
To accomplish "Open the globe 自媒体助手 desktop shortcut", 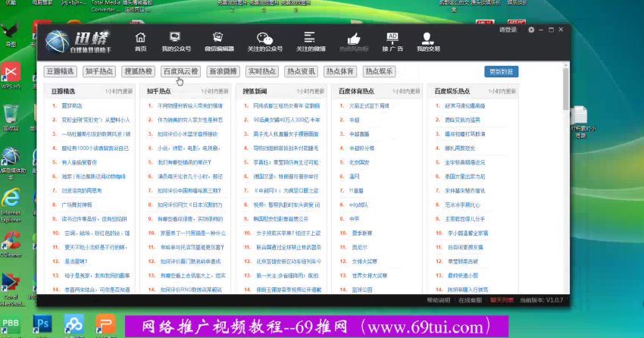I will [x=11, y=163].
